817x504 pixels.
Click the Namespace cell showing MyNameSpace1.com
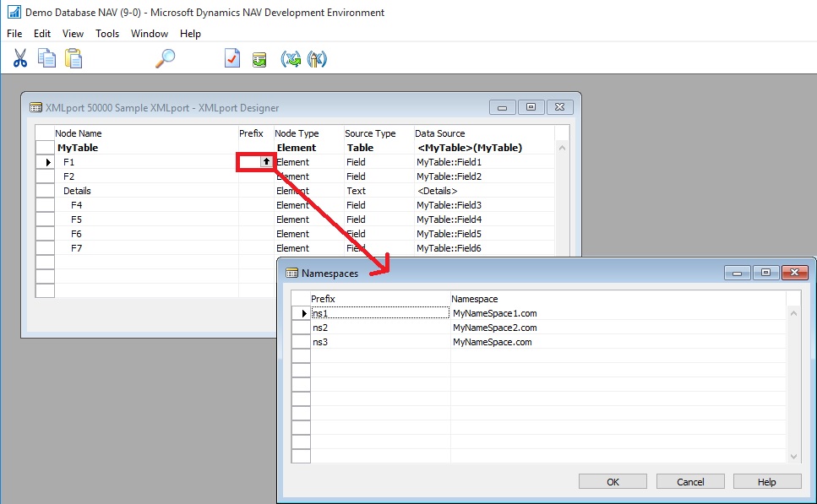point(507,312)
